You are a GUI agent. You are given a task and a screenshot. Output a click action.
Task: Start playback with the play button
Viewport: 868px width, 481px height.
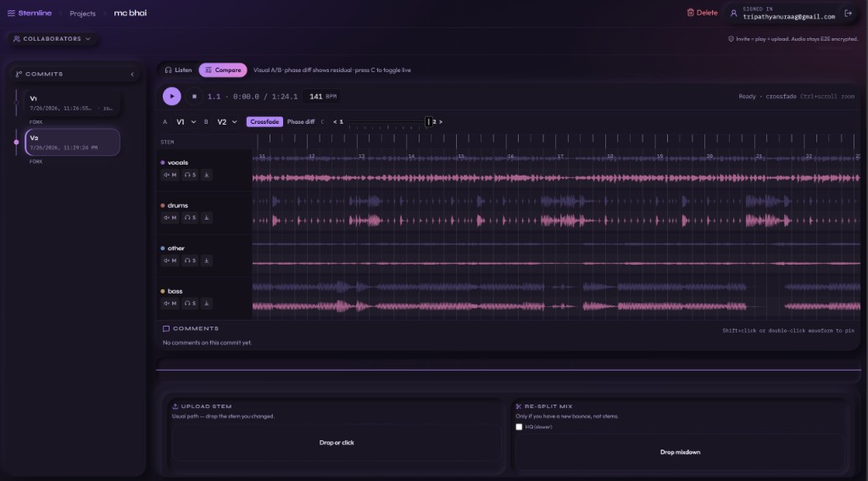[x=171, y=96]
